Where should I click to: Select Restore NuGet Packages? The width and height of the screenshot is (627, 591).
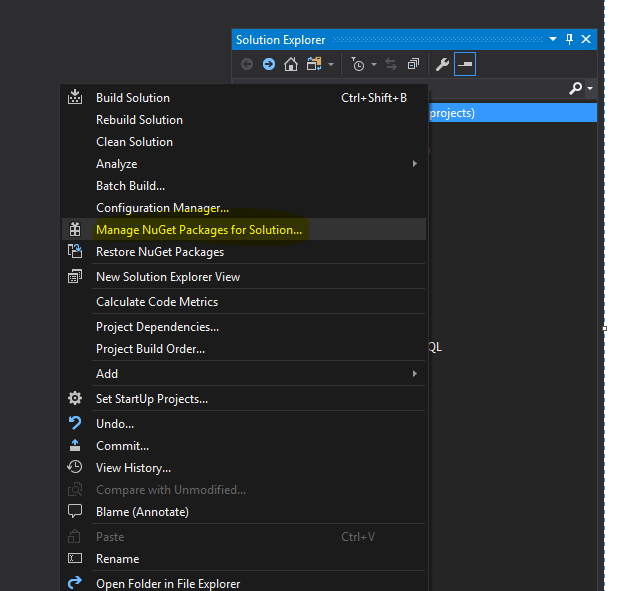[x=159, y=252]
